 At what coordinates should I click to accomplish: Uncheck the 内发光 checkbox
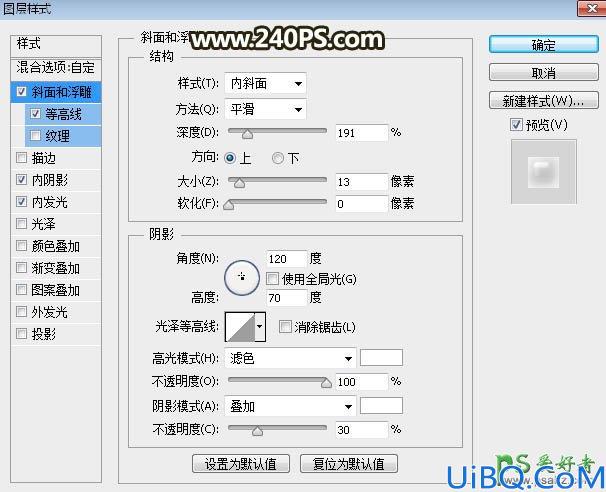pos(21,202)
